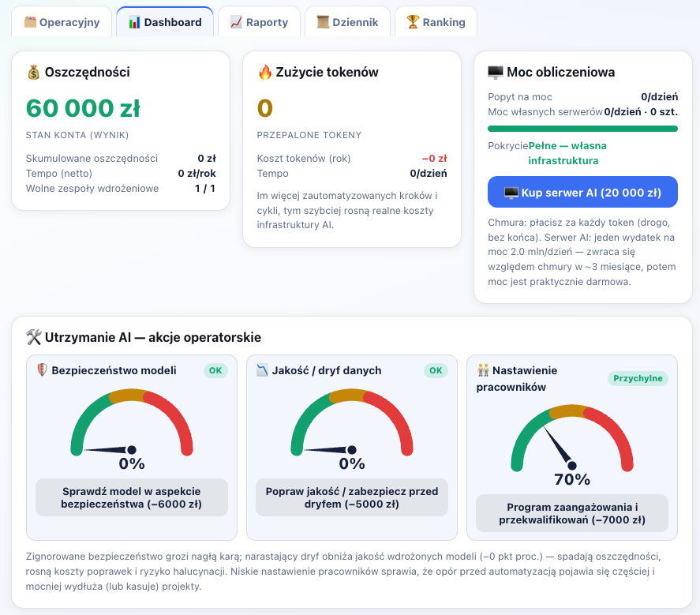700x615 pixels.
Task: Click Popraw jakość / zabezpiecz przed dryfem button
Action: pos(352,497)
